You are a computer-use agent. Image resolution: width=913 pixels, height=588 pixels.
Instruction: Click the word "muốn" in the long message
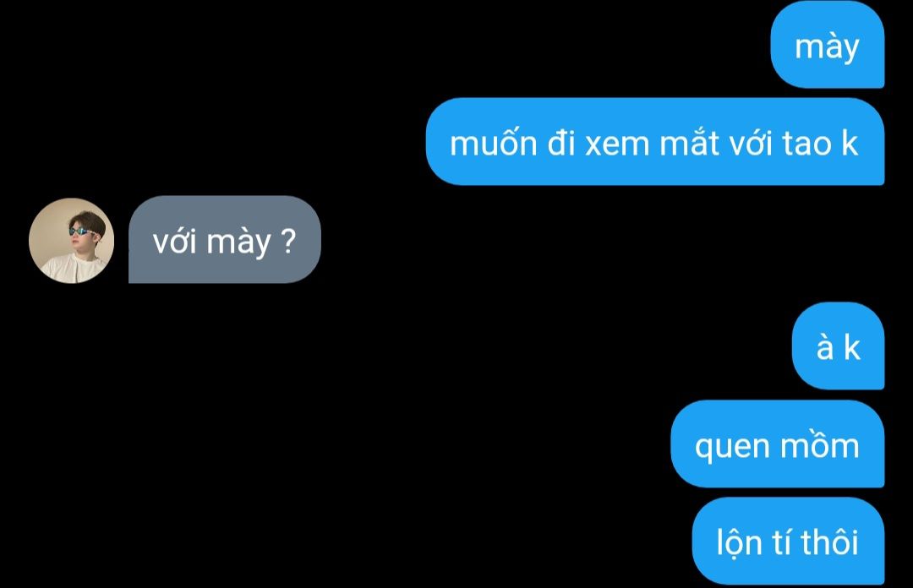(493, 143)
